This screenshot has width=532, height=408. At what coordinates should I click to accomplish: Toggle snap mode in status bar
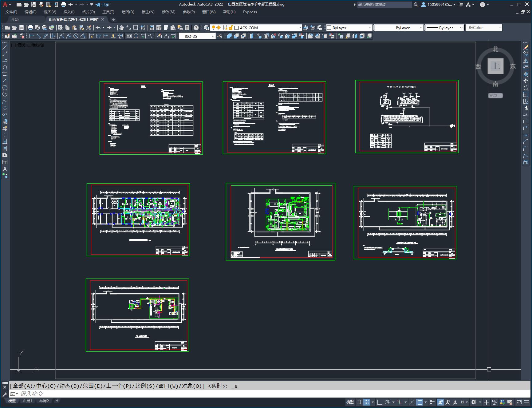coord(367,402)
